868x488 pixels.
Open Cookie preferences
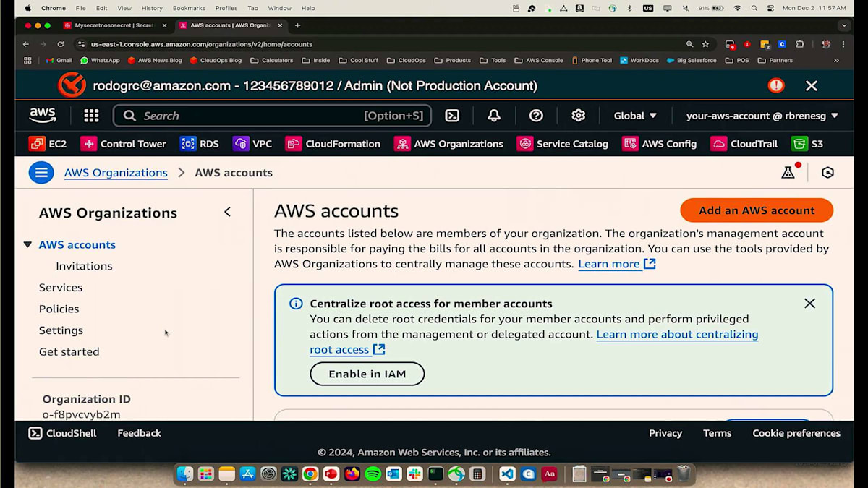tap(796, 433)
